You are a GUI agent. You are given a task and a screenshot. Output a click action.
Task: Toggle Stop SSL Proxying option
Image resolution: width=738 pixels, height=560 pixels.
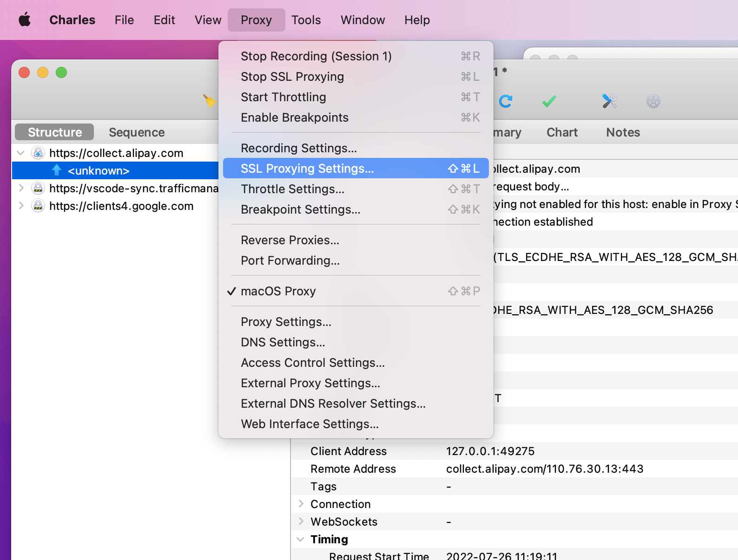pyautogui.click(x=356, y=77)
